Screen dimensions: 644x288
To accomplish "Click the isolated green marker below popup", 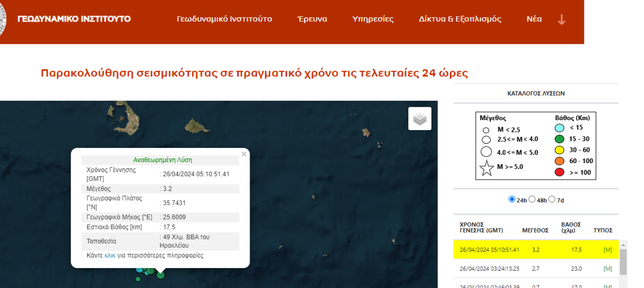I will click(x=138, y=279).
